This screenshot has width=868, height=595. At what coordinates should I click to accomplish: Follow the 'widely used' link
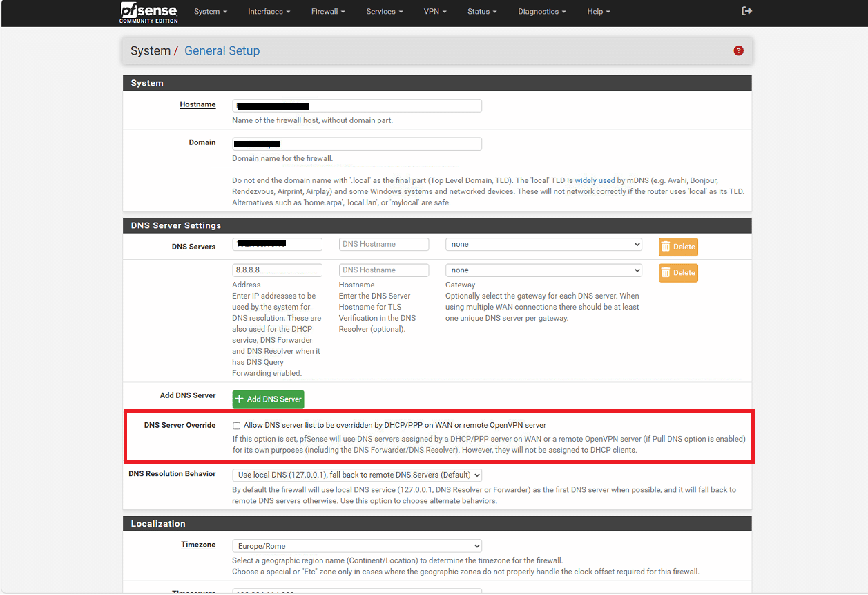pos(595,180)
